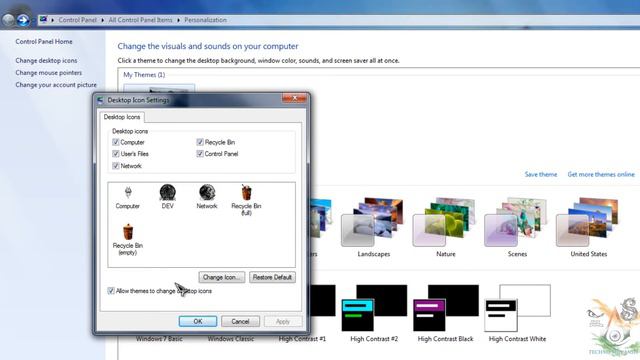640x360 pixels.
Task: Select the Network globe icon in the list
Action: pyautogui.click(x=207, y=197)
